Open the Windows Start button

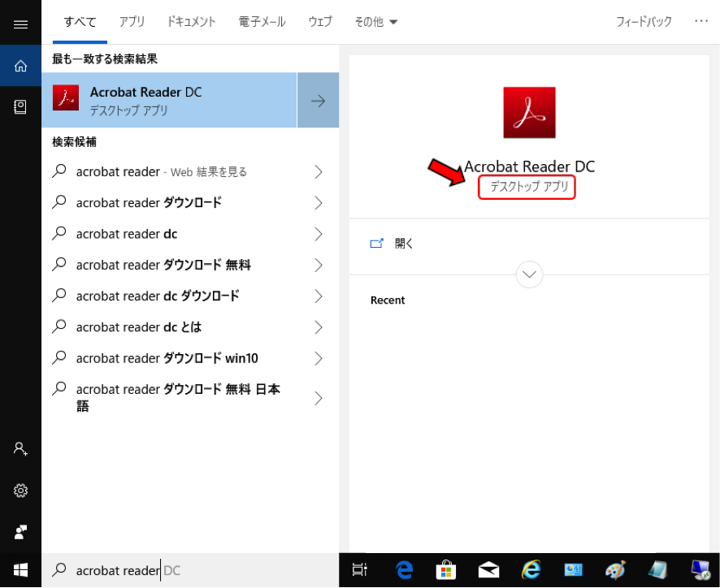coord(20,571)
